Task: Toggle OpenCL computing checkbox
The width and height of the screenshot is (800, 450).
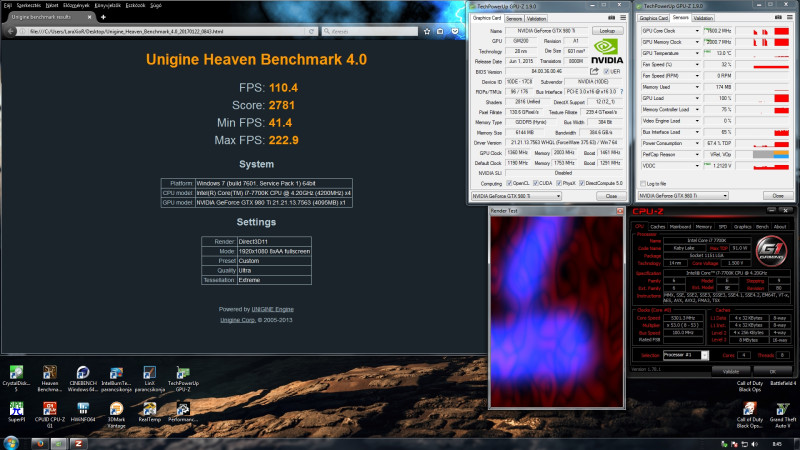Action: pos(509,183)
